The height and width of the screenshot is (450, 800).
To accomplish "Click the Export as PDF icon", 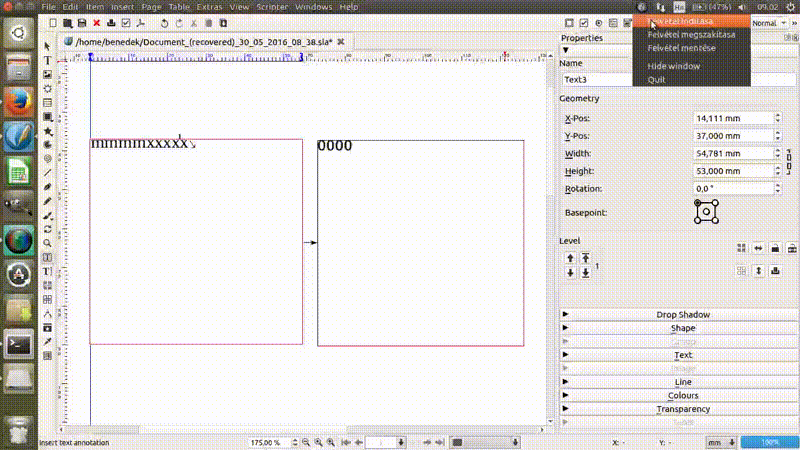I will (x=141, y=22).
